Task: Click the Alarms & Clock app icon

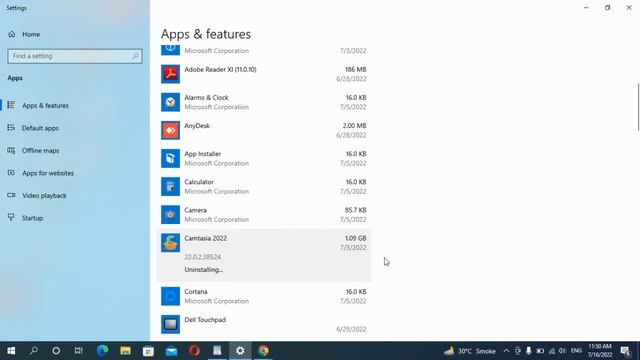Action: 170,102
